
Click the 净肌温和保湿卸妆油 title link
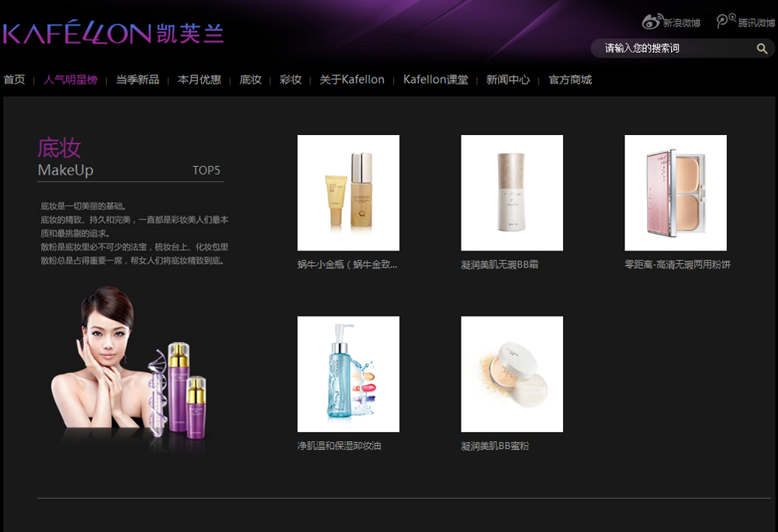click(x=340, y=446)
